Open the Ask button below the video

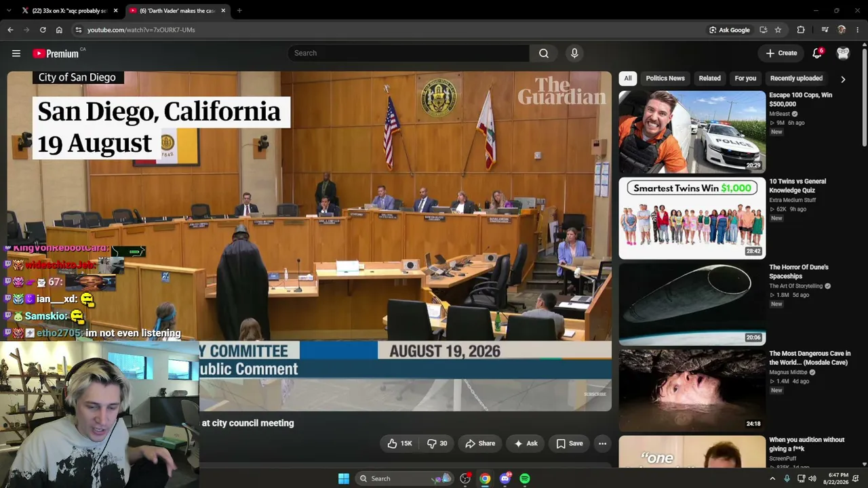click(526, 443)
